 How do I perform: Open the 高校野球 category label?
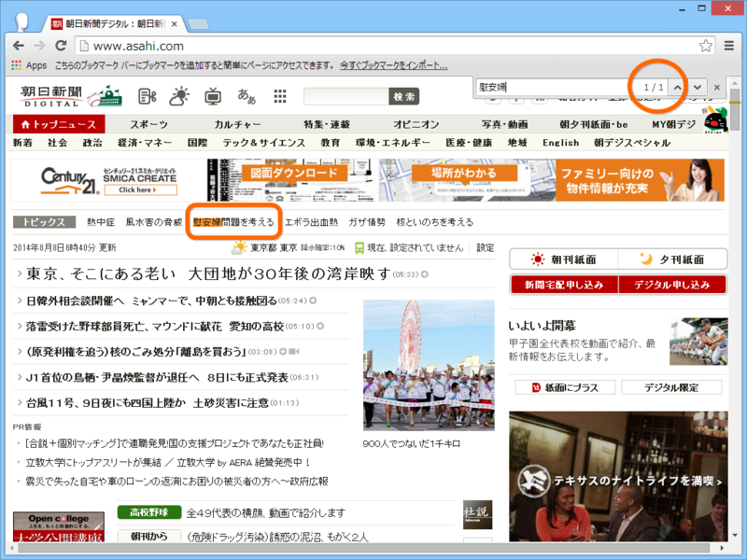click(x=149, y=512)
